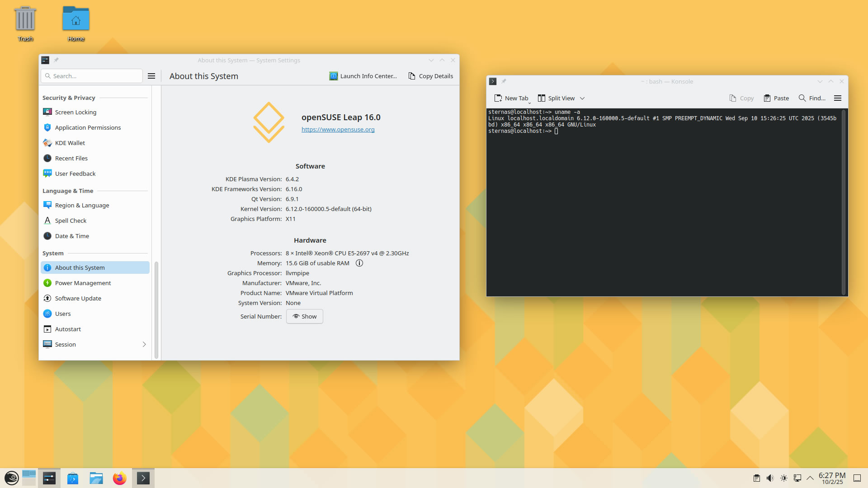868x488 pixels.
Task: Launch Firefox from the taskbar
Action: tap(119, 478)
